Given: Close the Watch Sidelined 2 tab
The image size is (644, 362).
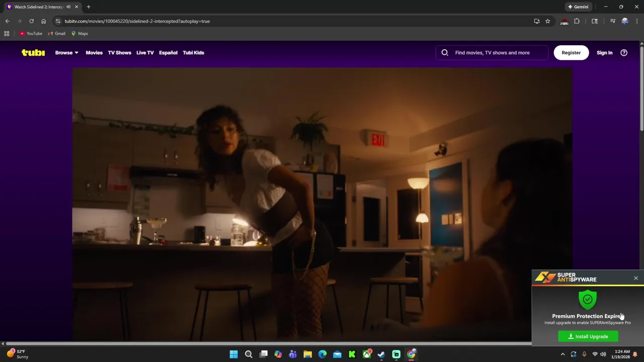Looking at the screenshot, I should [76, 7].
